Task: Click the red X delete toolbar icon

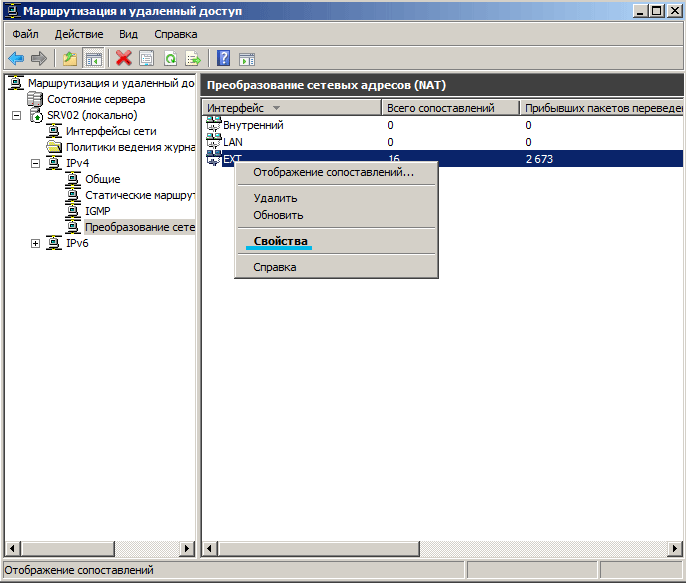Action: tap(123, 59)
